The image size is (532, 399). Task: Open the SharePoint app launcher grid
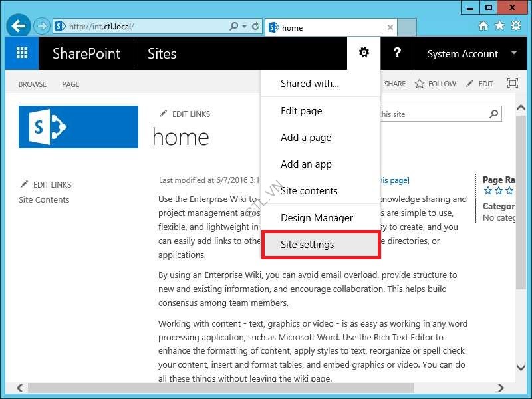click(22, 53)
